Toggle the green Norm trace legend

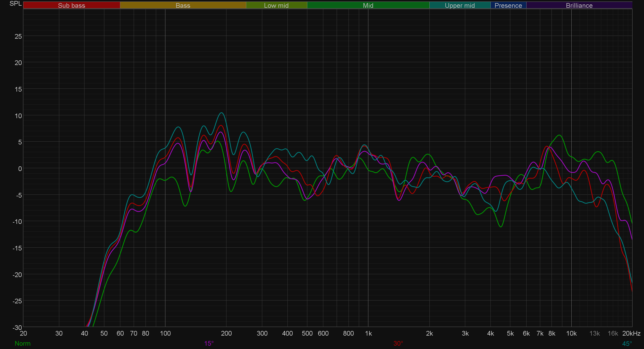click(23, 344)
